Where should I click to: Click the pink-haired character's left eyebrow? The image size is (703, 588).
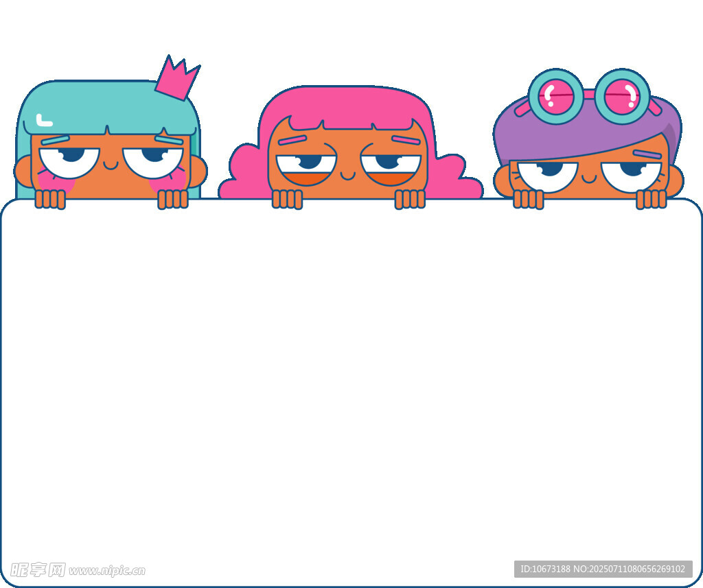[x=292, y=140]
